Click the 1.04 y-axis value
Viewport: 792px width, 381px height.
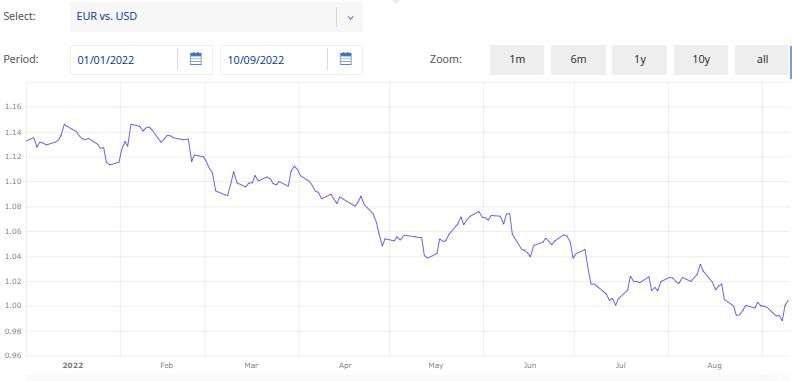click(x=13, y=257)
